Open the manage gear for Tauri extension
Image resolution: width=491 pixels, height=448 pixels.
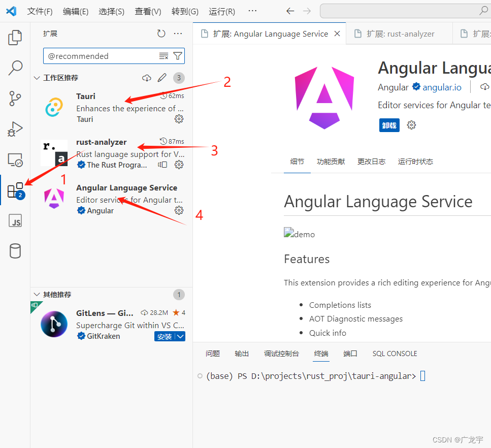pos(179,119)
